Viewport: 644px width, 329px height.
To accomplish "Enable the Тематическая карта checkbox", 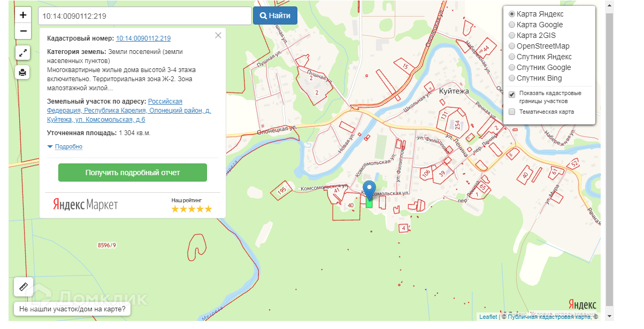I will coord(512,112).
